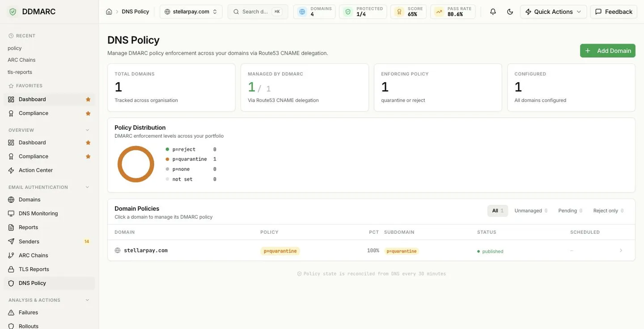Click the Senders paper plane icon
644x329 pixels.
coord(11,241)
